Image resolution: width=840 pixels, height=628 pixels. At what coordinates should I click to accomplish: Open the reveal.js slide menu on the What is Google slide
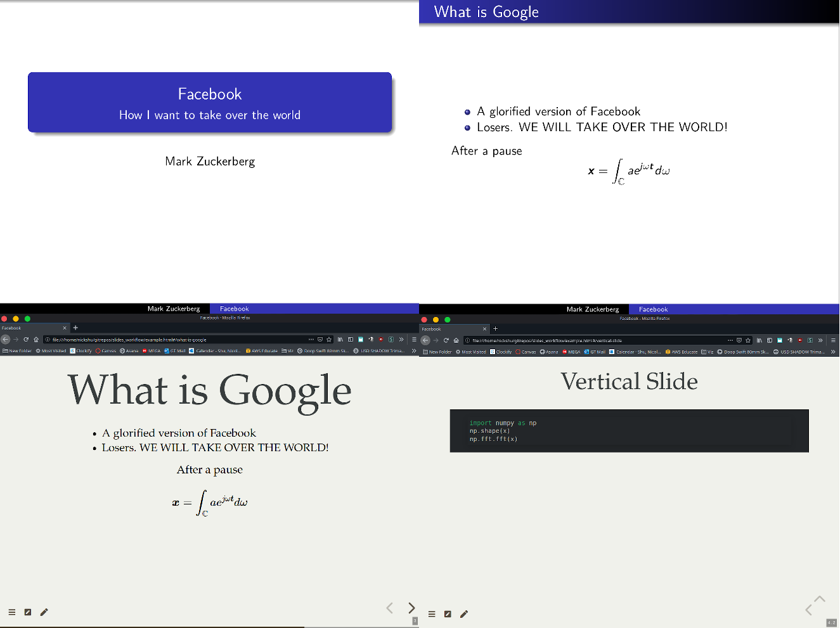tap(11, 612)
